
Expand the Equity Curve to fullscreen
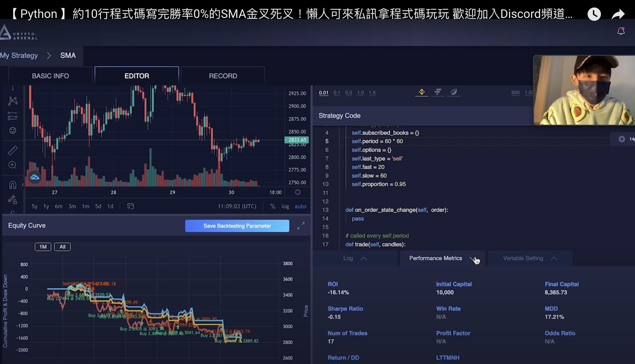point(301,226)
